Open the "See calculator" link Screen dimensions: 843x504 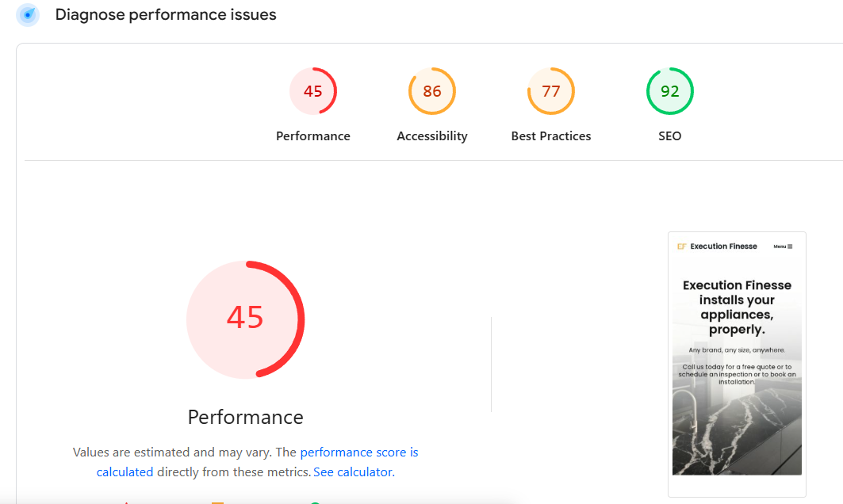pyautogui.click(x=353, y=472)
